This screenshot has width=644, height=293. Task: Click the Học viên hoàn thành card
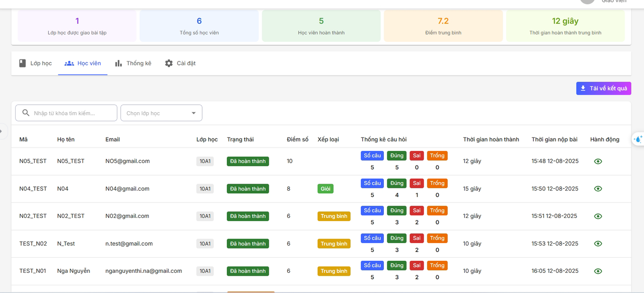pyautogui.click(x=321, y=26)
